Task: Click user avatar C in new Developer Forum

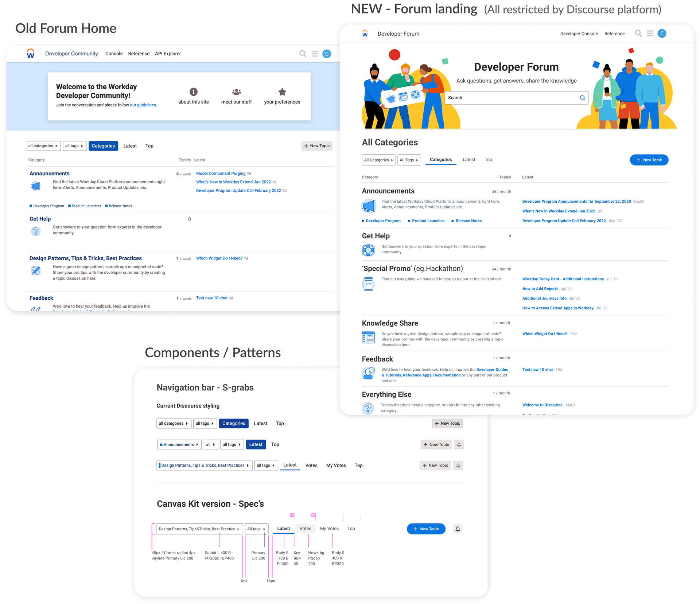Action: tap(662, 34)
